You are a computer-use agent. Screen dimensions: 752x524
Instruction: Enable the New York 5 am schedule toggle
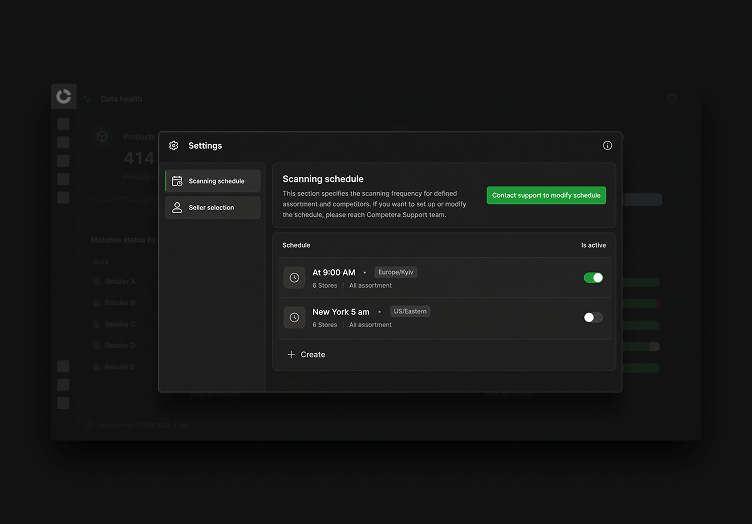click(593, 317)
